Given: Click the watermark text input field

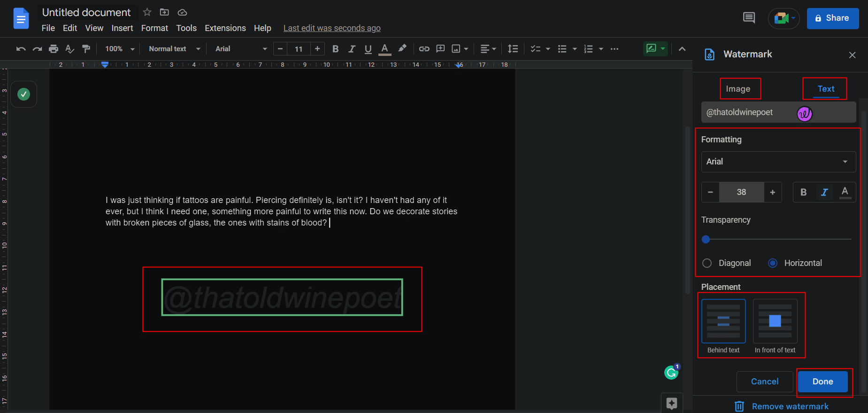Looking at the screenshot, I should [778, 112].
